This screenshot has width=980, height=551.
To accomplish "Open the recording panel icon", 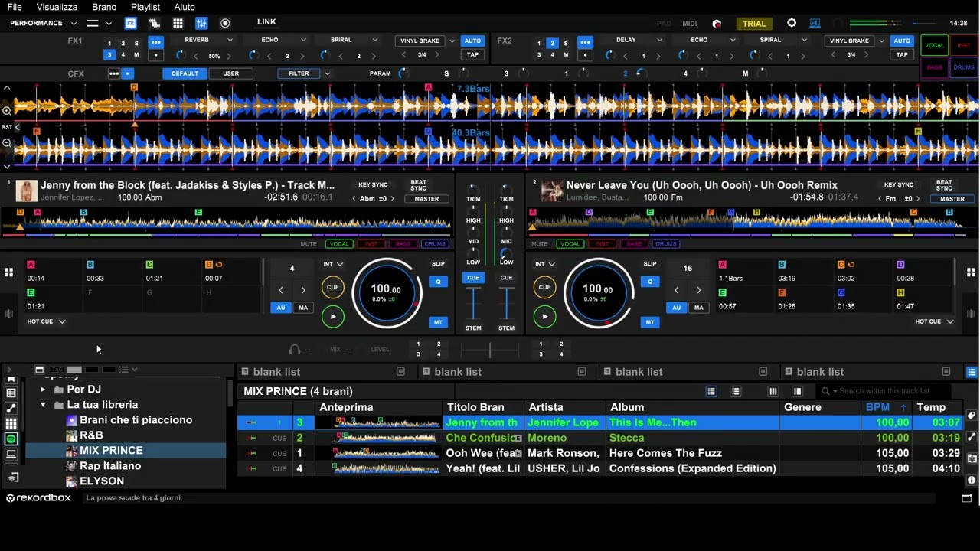I will coord(225,23).
